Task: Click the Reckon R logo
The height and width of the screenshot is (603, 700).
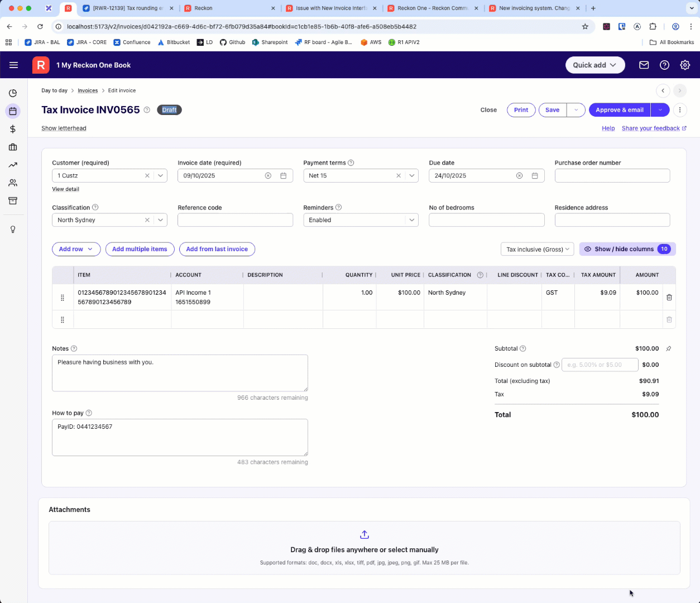Action: [x=41, y=65]
